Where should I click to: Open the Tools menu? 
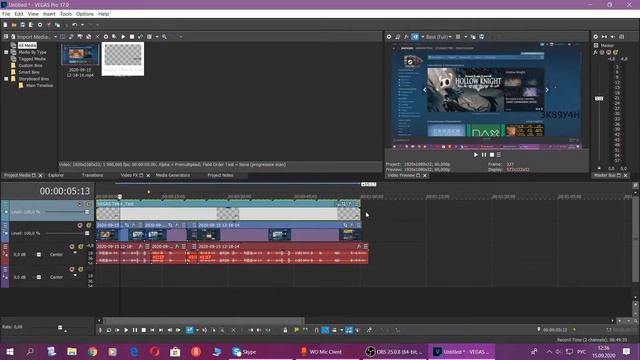point(66,14)
